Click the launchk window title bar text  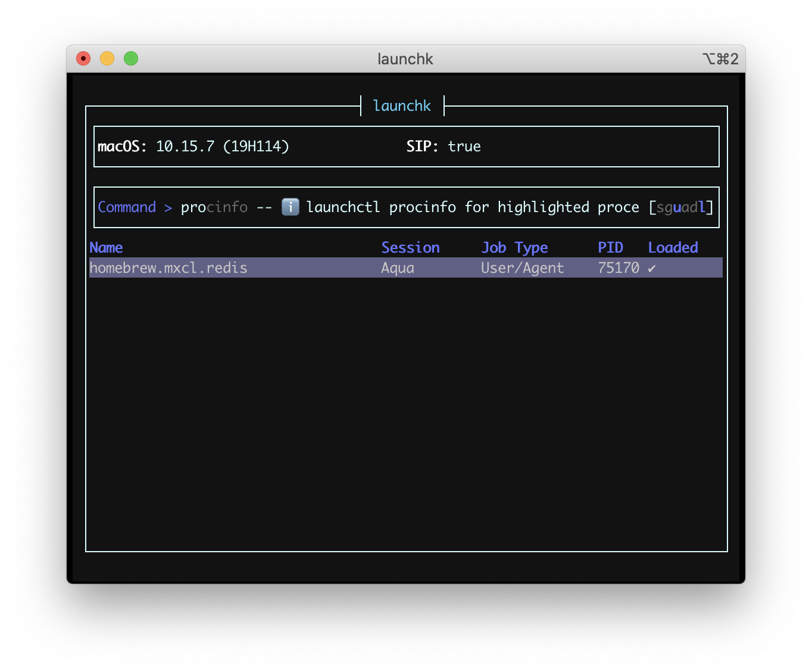pos(405,59)
